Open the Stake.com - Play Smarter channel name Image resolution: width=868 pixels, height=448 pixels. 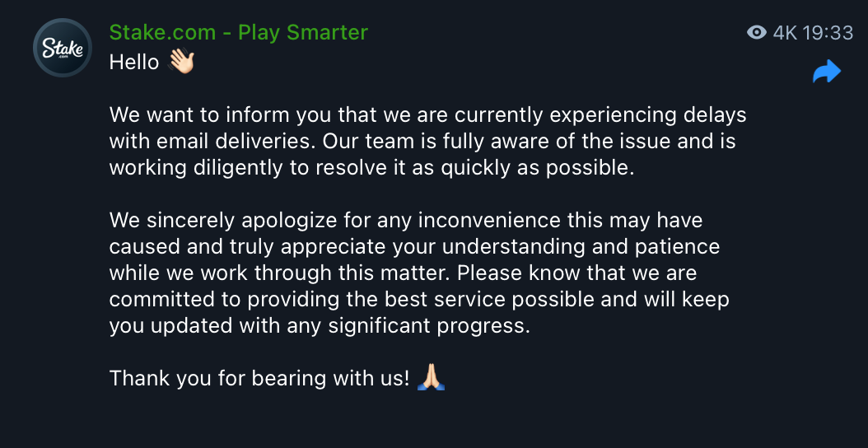coord(238,33)
